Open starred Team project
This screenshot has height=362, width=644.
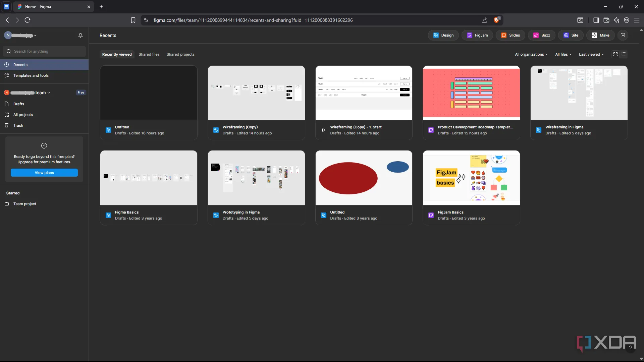tap(44, 204)
